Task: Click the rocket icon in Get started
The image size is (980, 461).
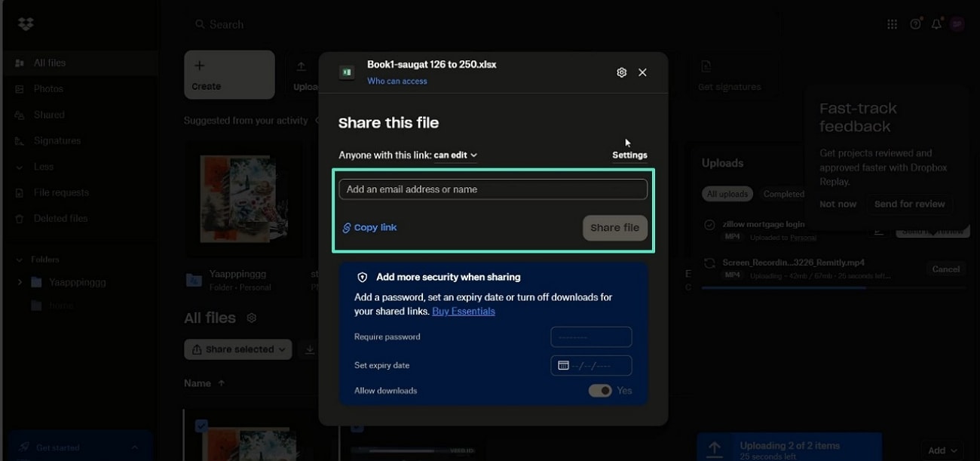Action: coord(25,447)
